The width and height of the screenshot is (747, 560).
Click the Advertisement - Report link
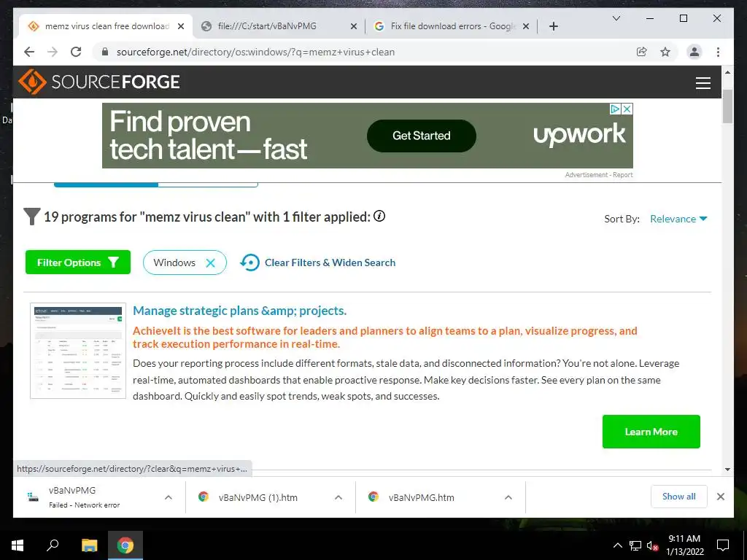pos(599,175)
